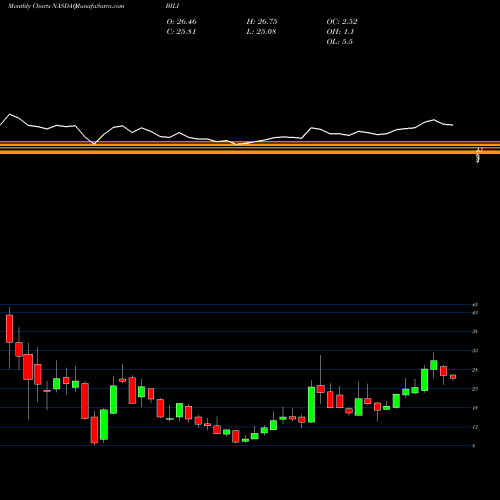Click the 'Monthly Charts NASDAQ MunafaSutra.com' title text
Viewport: 500px width, 500px height.
coord(66,6)
